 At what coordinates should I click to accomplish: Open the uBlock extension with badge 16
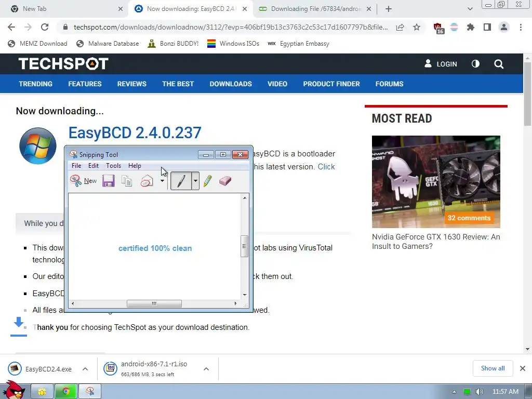(x=438, y=28)
